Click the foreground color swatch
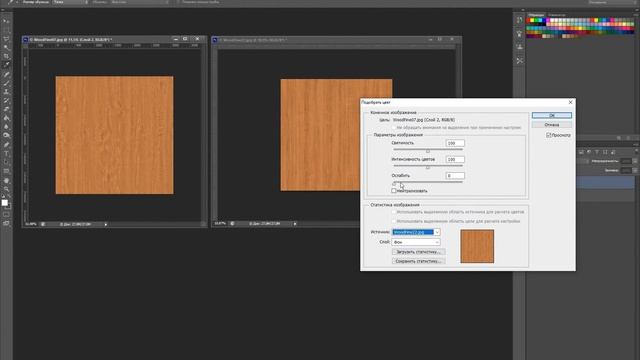640x360 pixels. pyautogui.click(x=4, y=202)
